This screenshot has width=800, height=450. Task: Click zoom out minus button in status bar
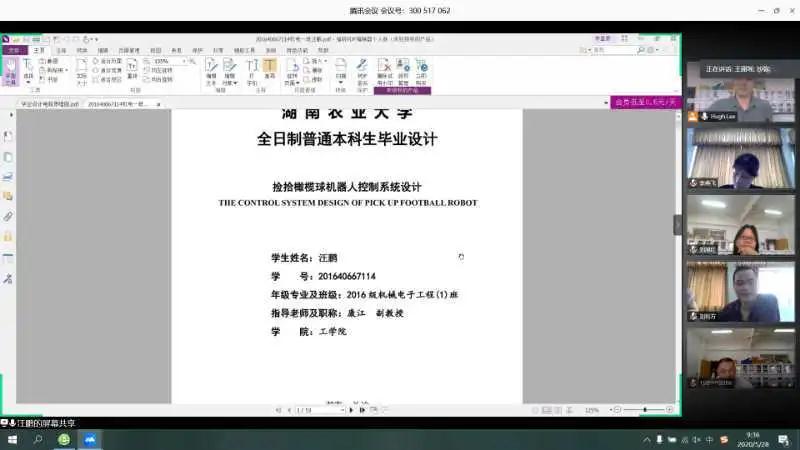tap(617, 410)
